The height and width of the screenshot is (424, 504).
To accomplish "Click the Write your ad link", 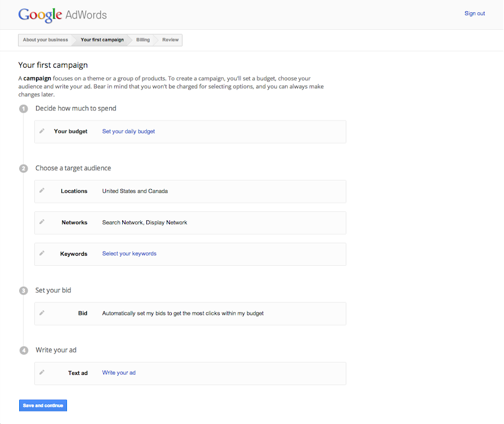I will pos(119,373).
